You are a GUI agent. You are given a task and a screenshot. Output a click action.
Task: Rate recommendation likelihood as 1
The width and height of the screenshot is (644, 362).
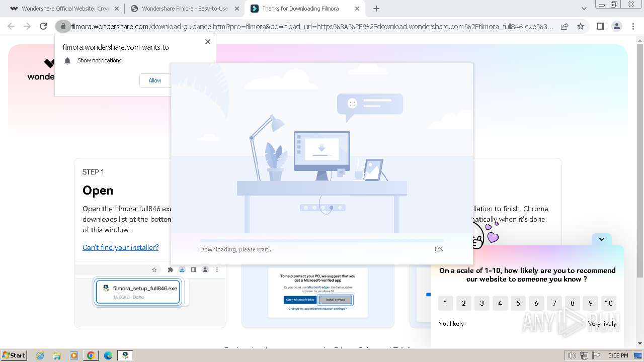click(x=445, y=303)
